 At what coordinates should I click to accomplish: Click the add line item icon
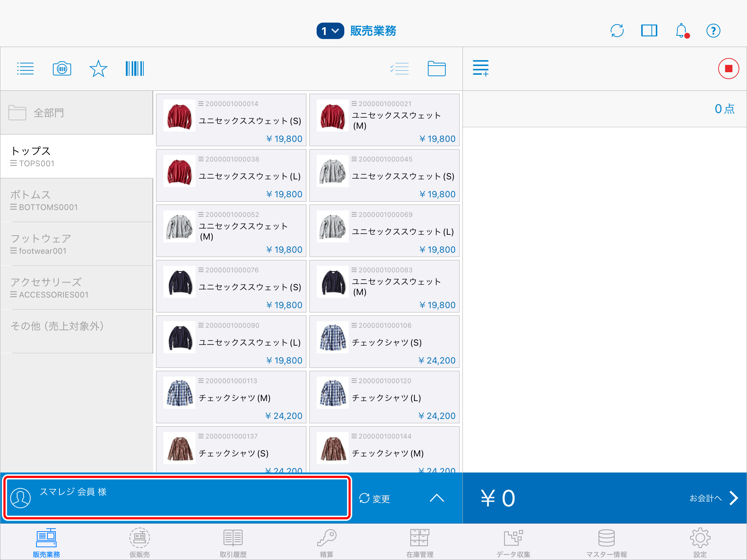(480, 69)
